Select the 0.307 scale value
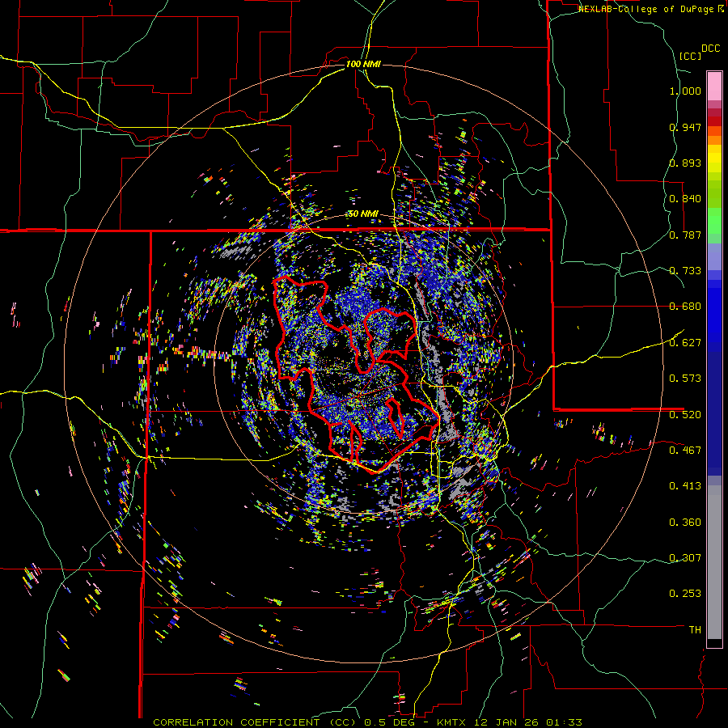728x728 pixels. coord(685,557)
